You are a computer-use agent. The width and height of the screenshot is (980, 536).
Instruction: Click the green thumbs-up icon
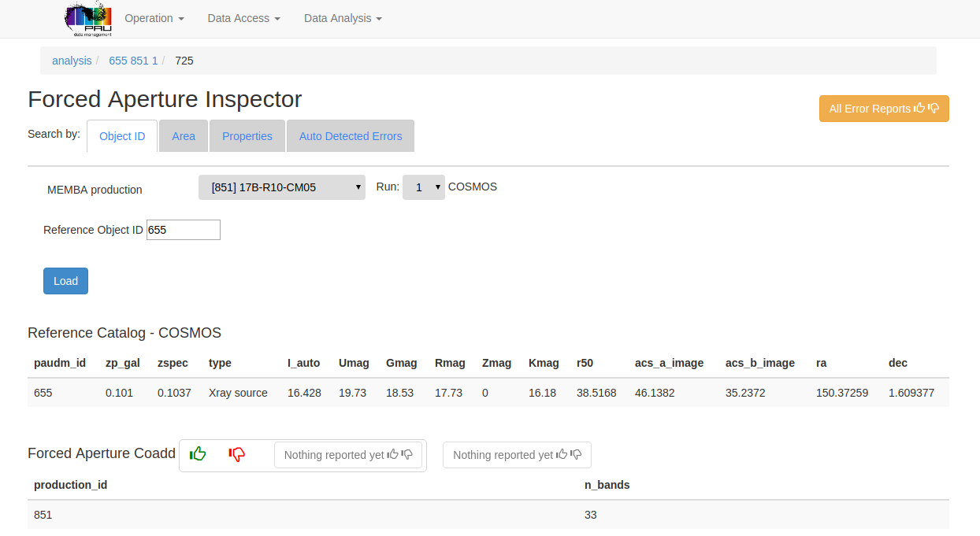point(198,454)
